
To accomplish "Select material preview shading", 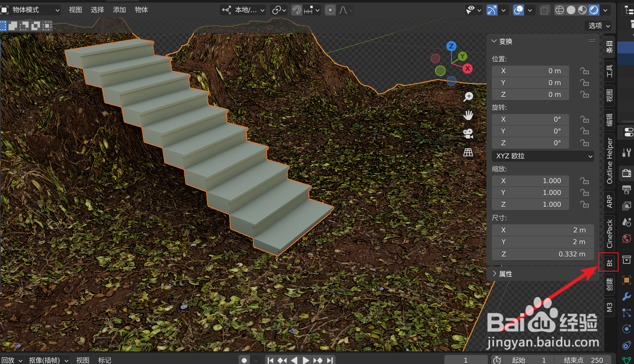I will point(583,10).
